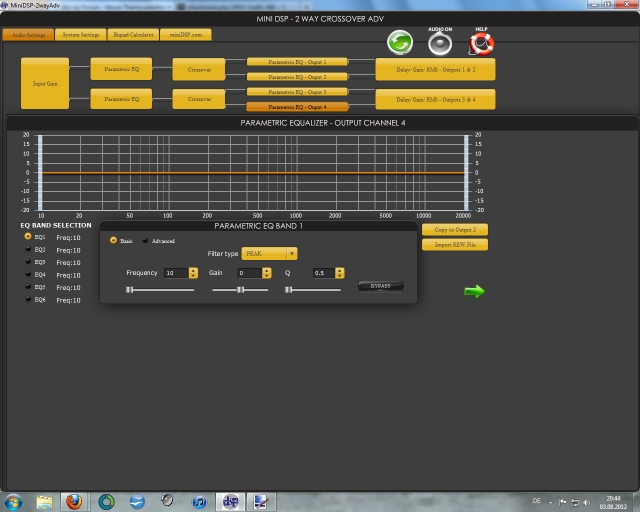The width and height of the screenshot is (640, 512).
Task: Select EQ1 band radio button
Action: tap(28, 236)
